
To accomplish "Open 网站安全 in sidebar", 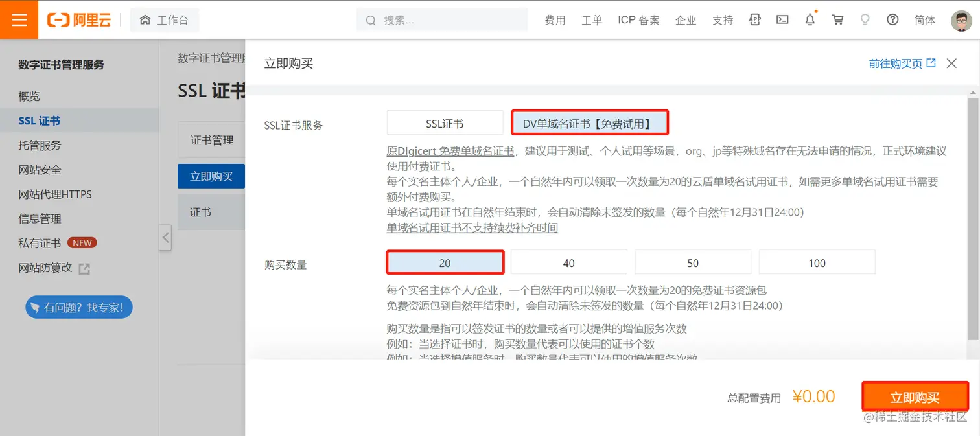I will [40, 170].
